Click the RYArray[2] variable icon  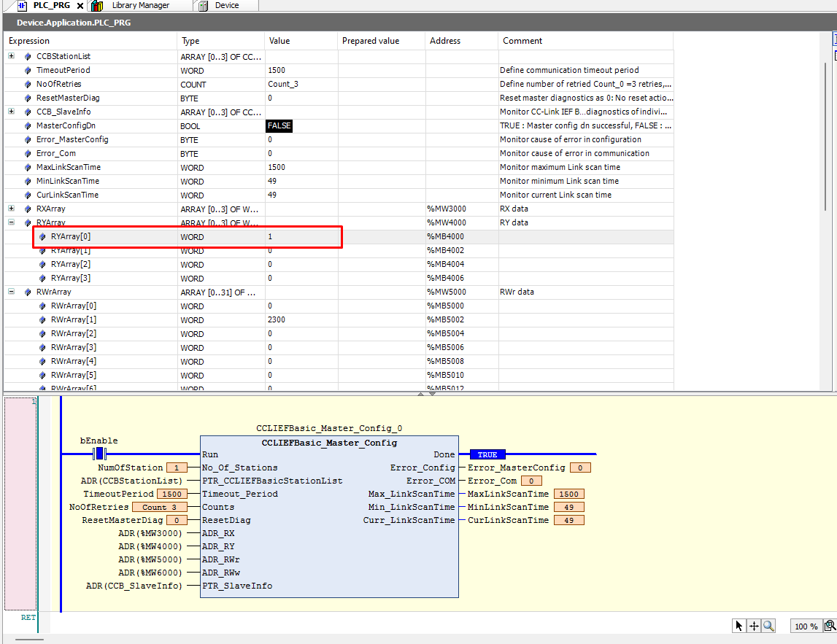[43, 265]
